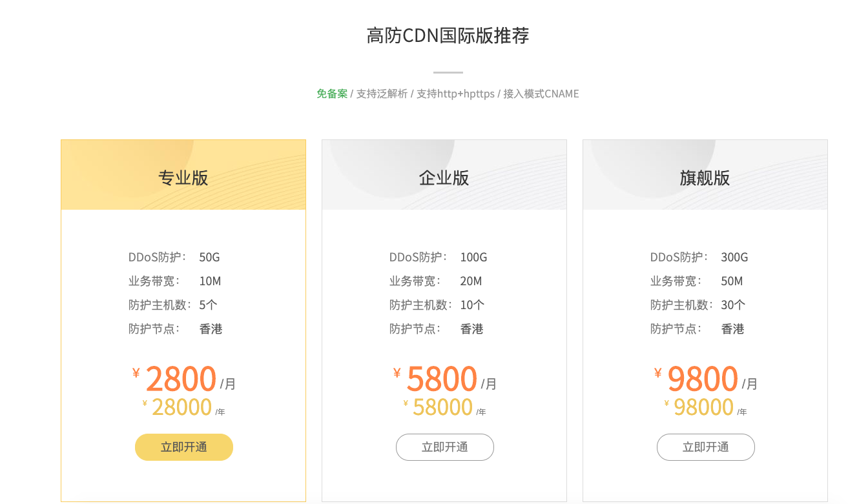Click the ¥5800/月 monthly price
The height and width of the screenshot is (504, 848).
coord(442,379)
